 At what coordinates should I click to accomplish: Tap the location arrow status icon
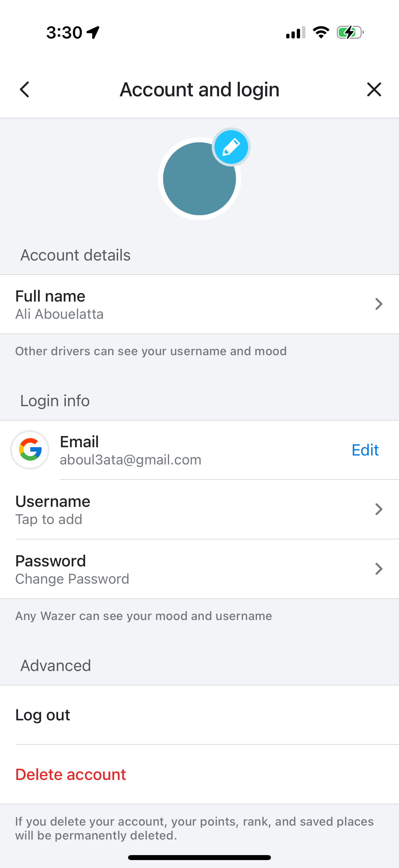pos(93,32)
